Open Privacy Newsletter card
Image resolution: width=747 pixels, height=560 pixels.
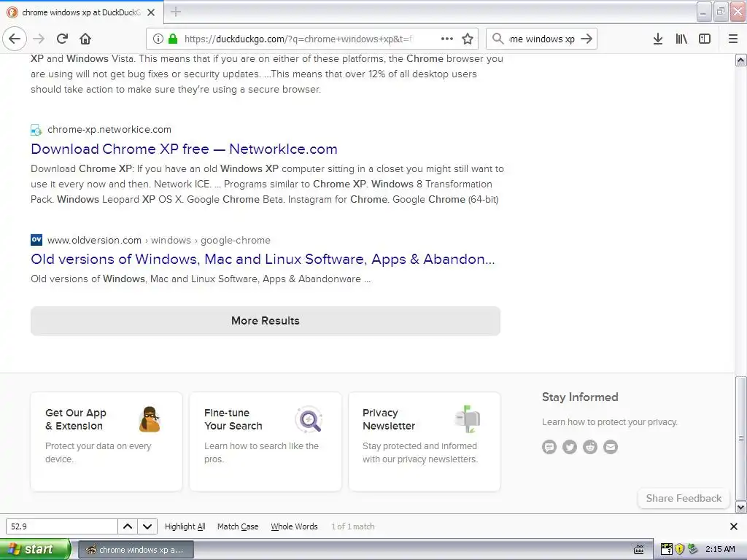click(x=425, y=441)
